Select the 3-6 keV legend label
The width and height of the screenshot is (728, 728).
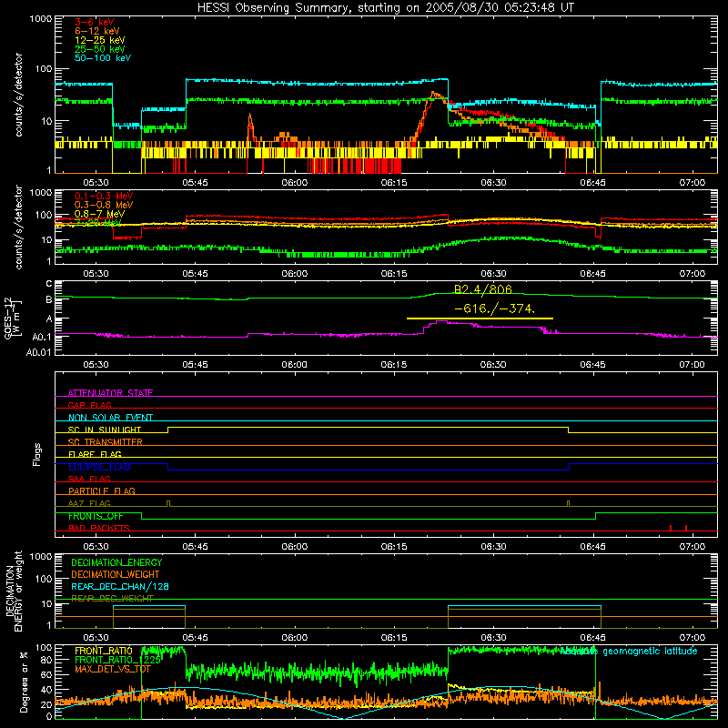[94, 22]
